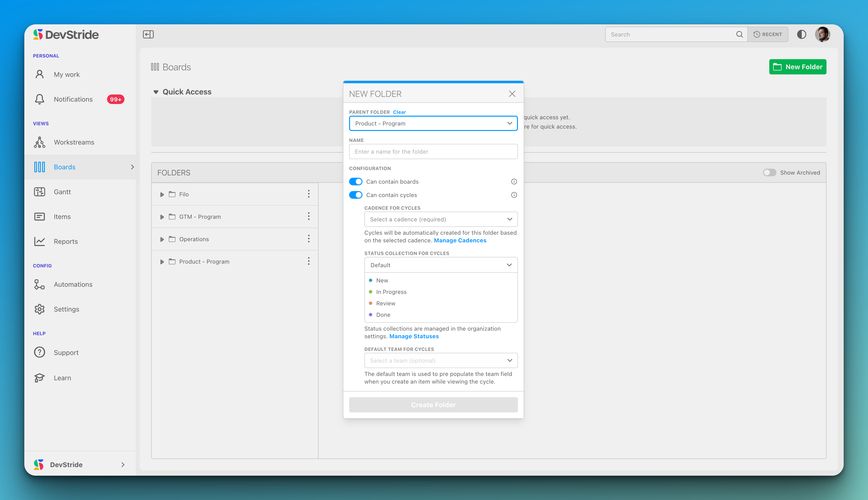
Task: Click the user profile avatar
Action: coord(822,34)
